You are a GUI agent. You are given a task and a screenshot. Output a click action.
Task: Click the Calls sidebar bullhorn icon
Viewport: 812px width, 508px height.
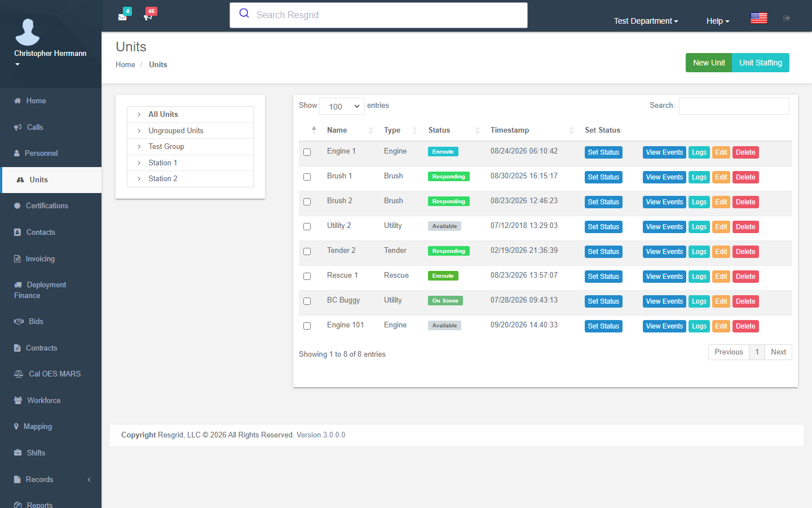coord(17,127)
